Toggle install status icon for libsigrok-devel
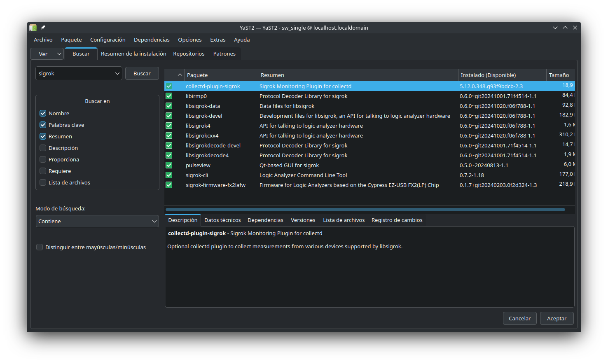 coord(169,116)
